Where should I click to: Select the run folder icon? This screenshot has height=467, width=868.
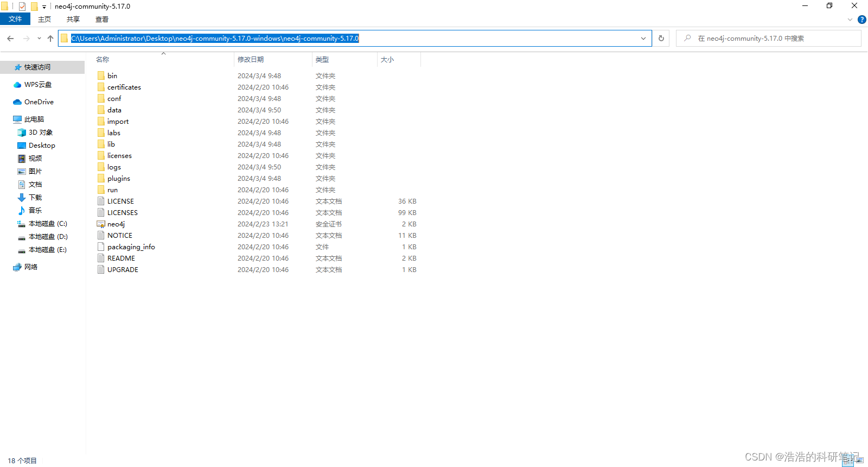click(101, 190)
